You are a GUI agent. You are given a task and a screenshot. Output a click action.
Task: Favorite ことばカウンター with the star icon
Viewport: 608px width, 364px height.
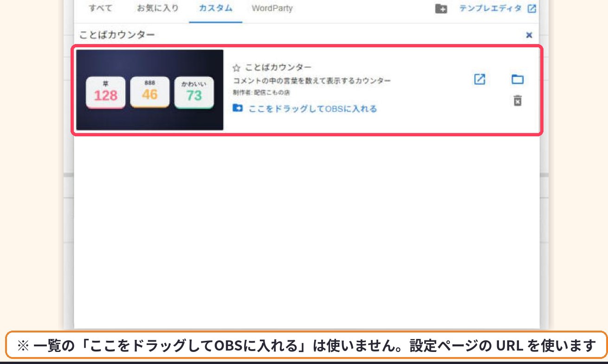point(236,68)
